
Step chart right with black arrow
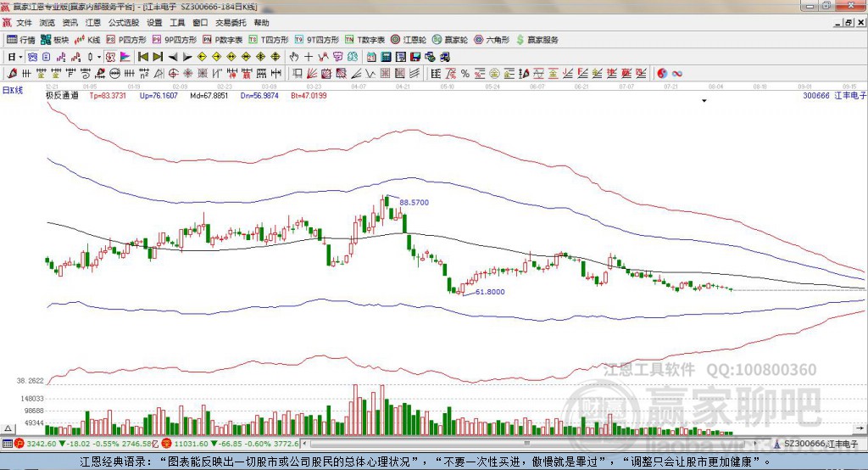click(187, 57)
